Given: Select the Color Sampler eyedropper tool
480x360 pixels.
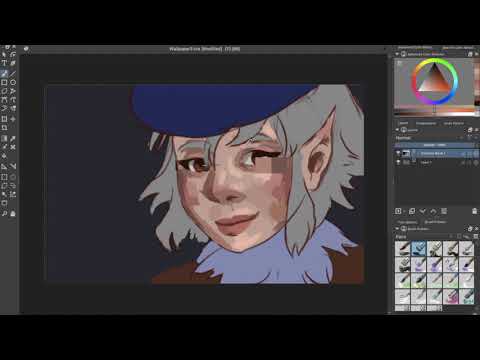Looking at the screenshot, I should coord(13,138).
